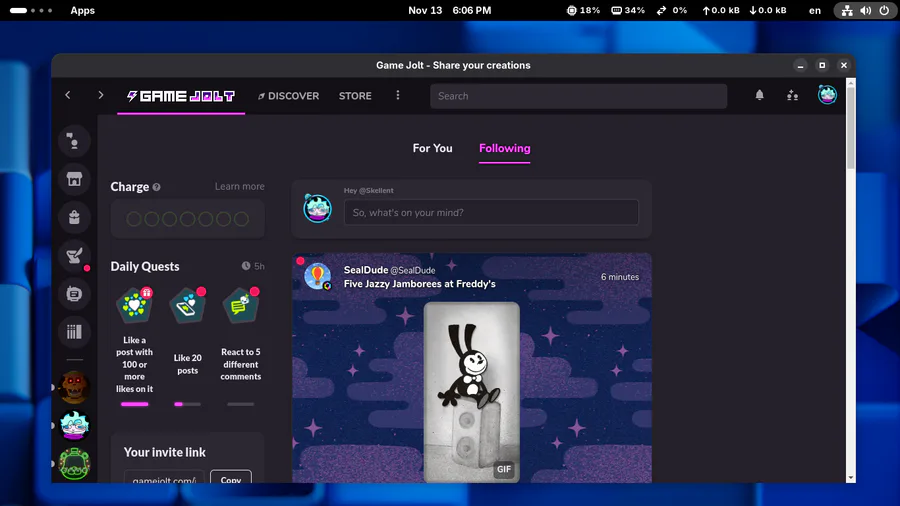Viewport: 900px width, 506px height.
Task: Open the friend requests icon
Action: (793, 95)
